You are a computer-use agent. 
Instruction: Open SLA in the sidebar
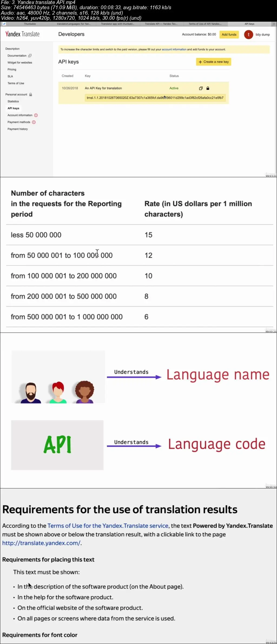click(x=10, y=76)
